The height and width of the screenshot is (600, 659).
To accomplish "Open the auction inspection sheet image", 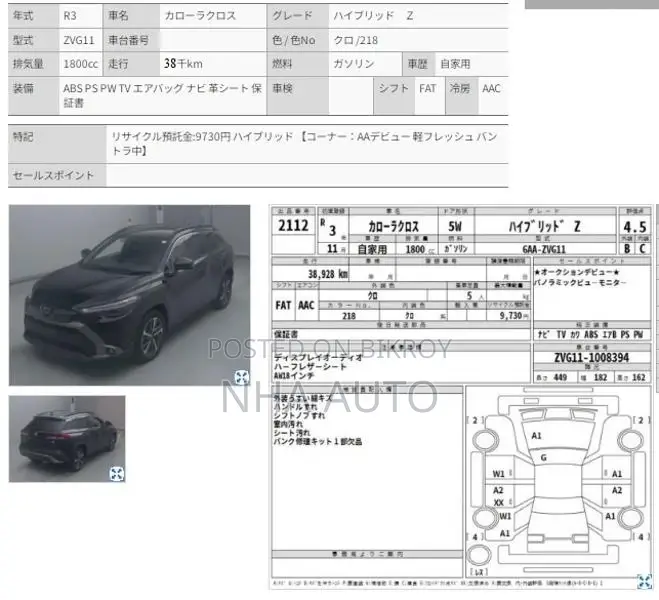I will (461, 397).
